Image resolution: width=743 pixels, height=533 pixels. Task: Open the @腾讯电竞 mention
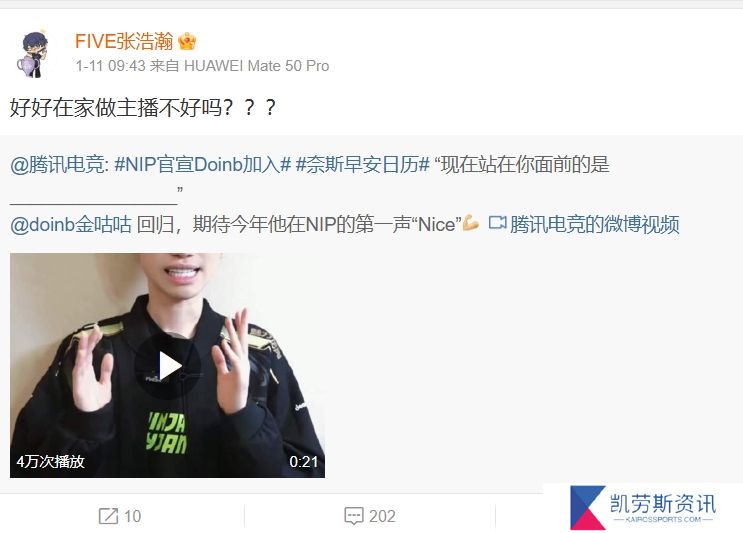[59, 165]
